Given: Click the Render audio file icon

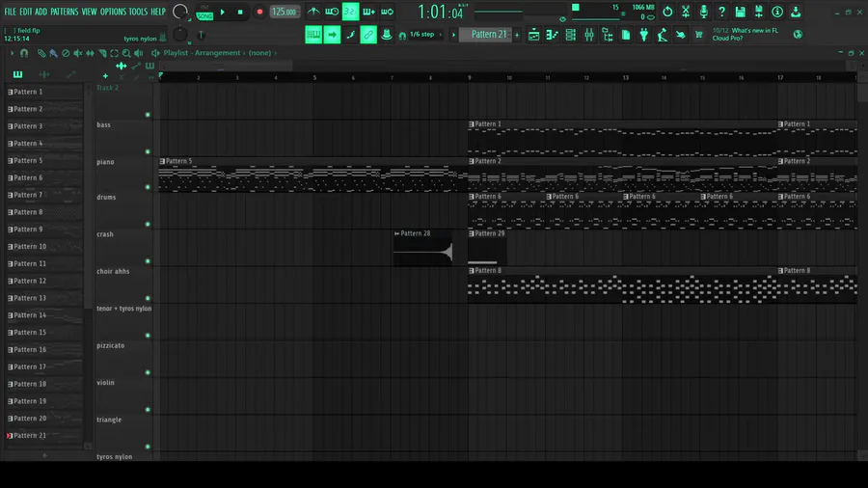Looking at the screenshot, I should click(759, 12).
